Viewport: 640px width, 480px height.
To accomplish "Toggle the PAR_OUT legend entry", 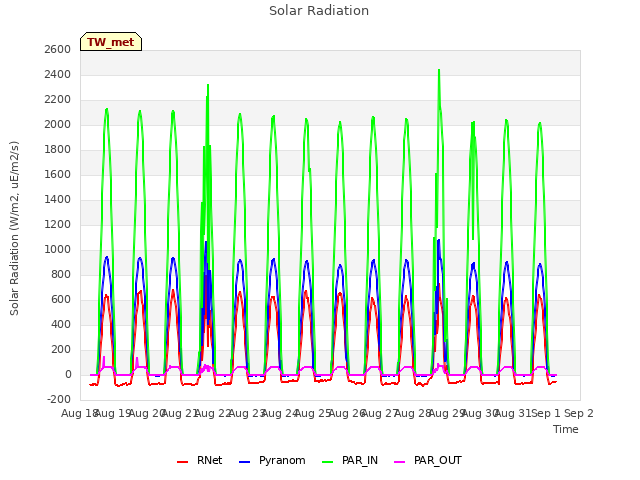I will [428, 460].
